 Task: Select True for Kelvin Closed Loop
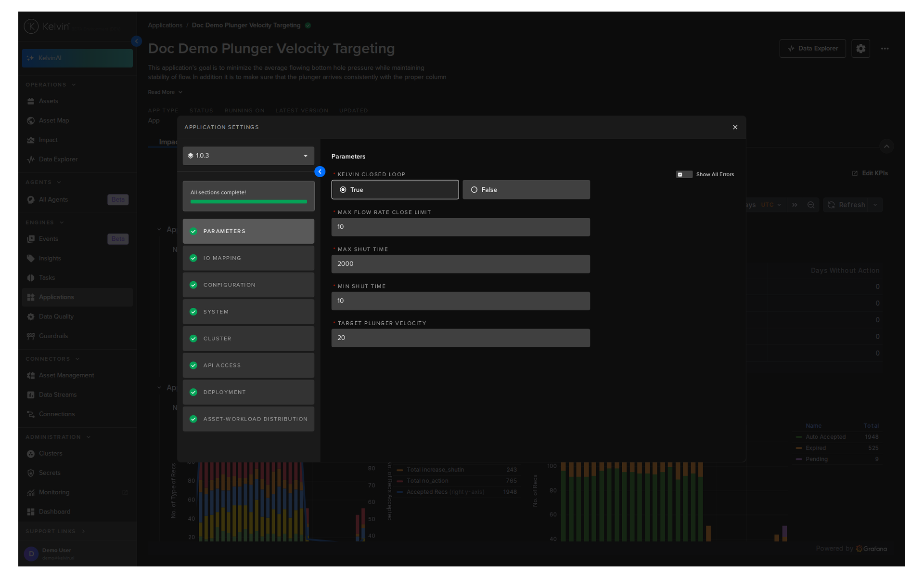pos(395,190)
